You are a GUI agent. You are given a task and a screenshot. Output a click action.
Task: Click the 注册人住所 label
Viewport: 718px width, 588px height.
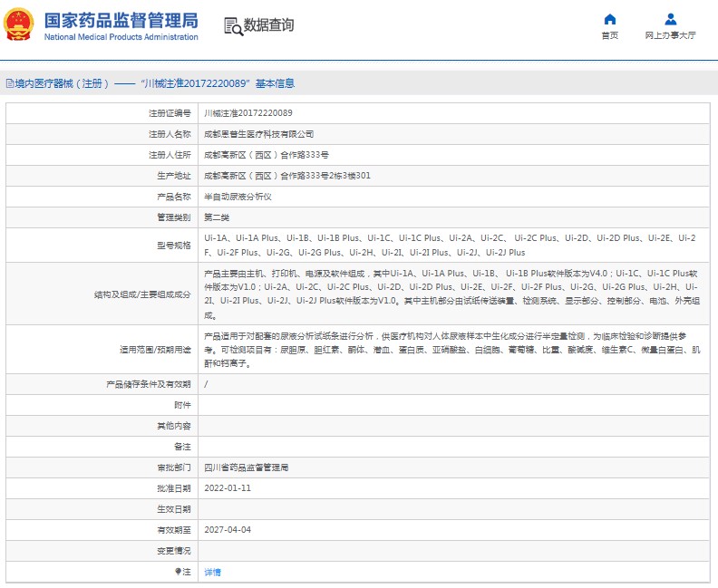pos(170,155)
